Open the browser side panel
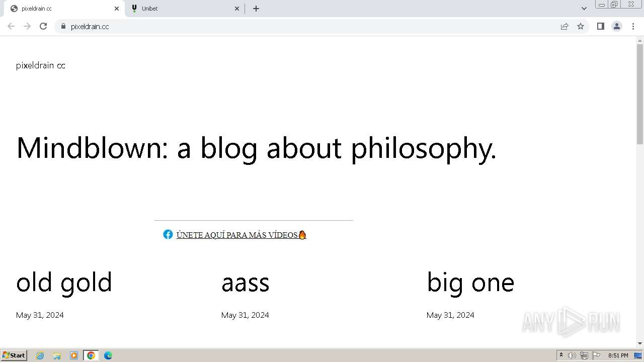644x362 pixels. (x=600, y=26)
